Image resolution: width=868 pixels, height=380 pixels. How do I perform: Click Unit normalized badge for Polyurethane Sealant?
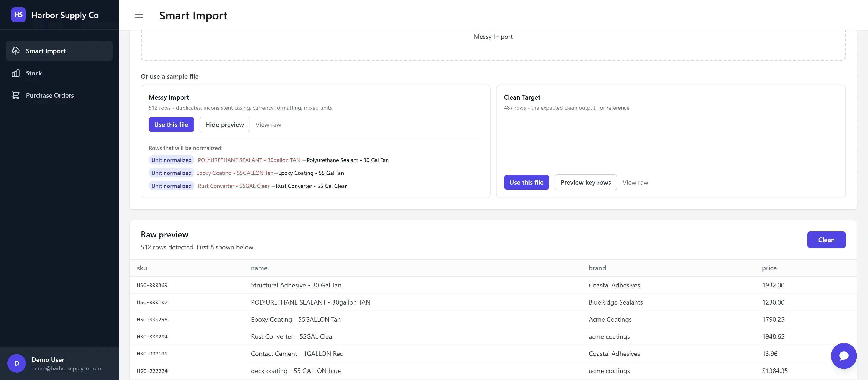click(171, 160)
